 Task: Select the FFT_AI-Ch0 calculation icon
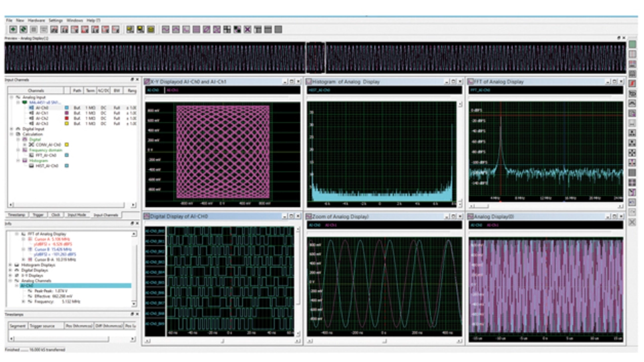click(31, 156)
